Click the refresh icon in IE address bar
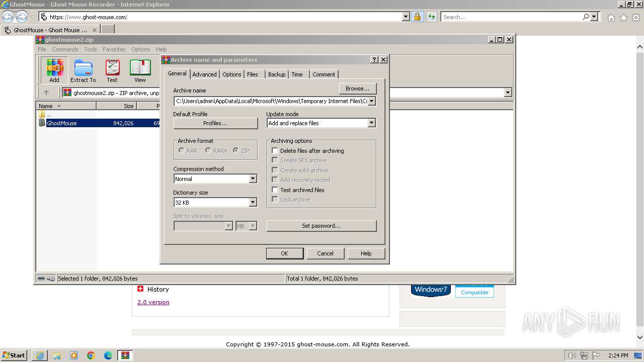 point(431,17)
